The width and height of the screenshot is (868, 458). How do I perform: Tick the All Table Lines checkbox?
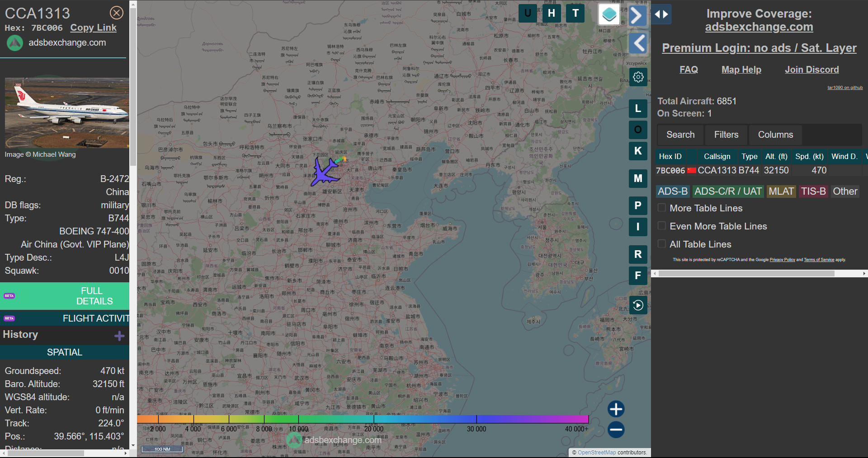tap(662, 244)
